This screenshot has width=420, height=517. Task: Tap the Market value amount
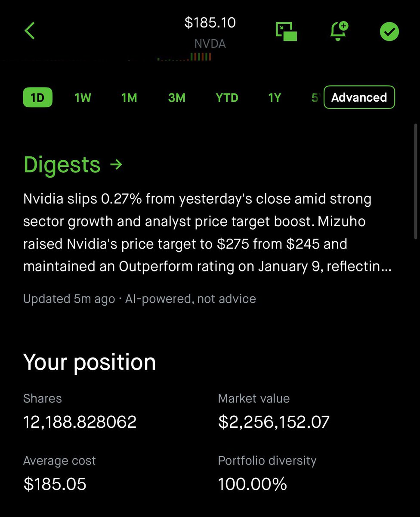(274, 422)
